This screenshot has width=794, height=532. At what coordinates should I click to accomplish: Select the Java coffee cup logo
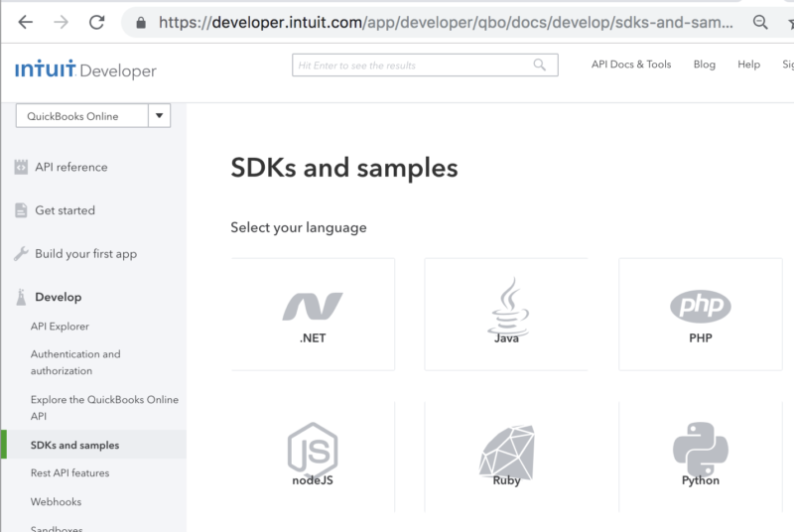(508, 306)
